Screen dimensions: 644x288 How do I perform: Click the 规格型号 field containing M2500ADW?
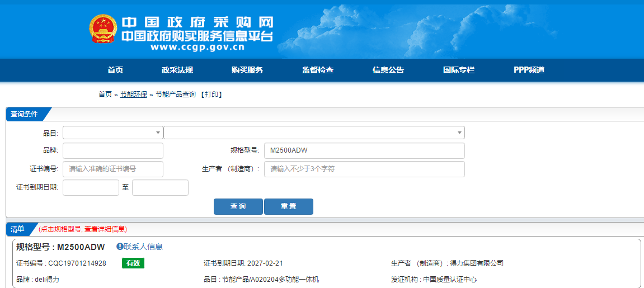(364, 151)
